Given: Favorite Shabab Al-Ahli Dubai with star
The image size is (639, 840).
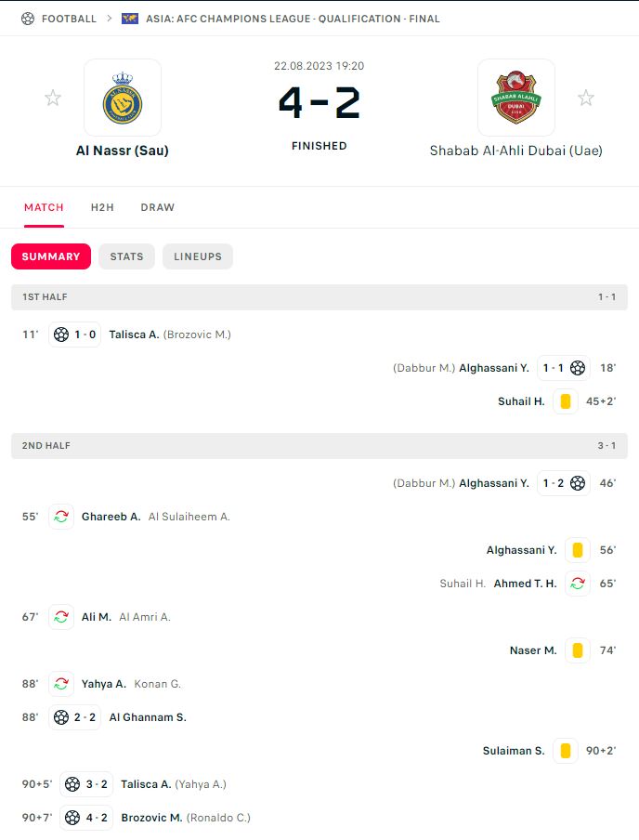Looking at the screenshot, I should [586, 98].
